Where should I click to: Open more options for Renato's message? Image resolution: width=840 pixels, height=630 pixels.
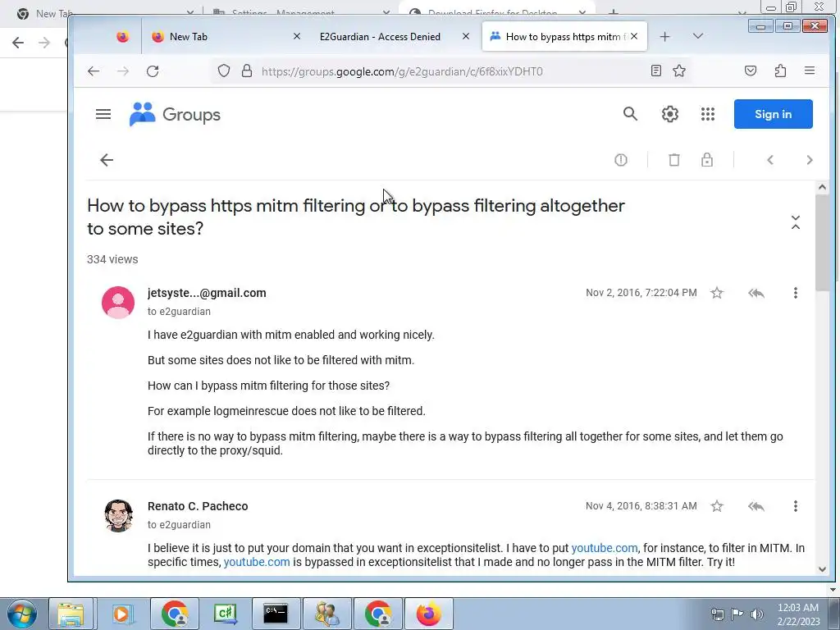click(x=796, y=505)
